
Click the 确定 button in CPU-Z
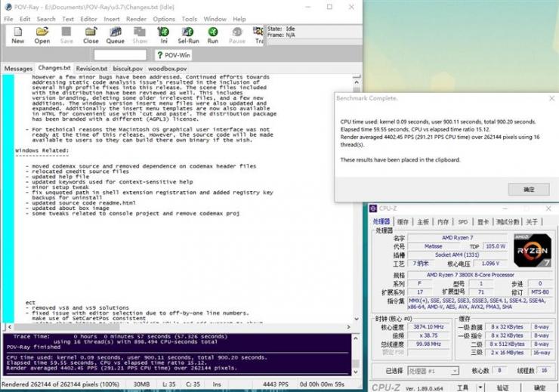click(539, 387)
